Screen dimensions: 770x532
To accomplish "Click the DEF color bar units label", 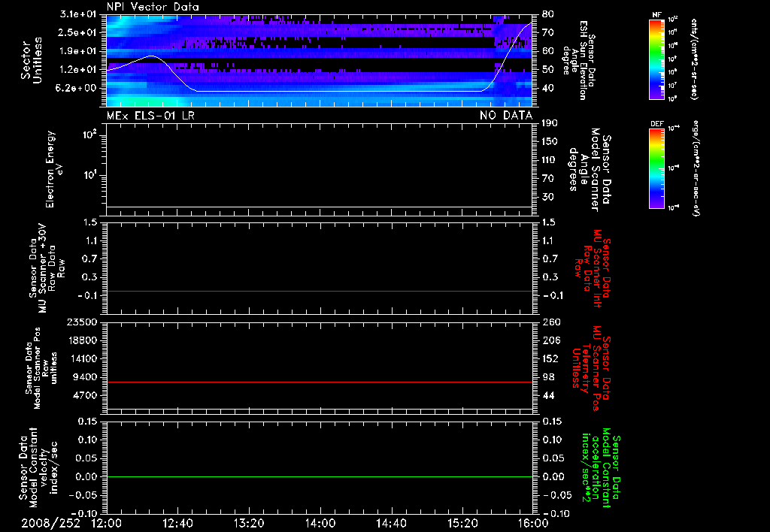I will click(x=696, y=168).
